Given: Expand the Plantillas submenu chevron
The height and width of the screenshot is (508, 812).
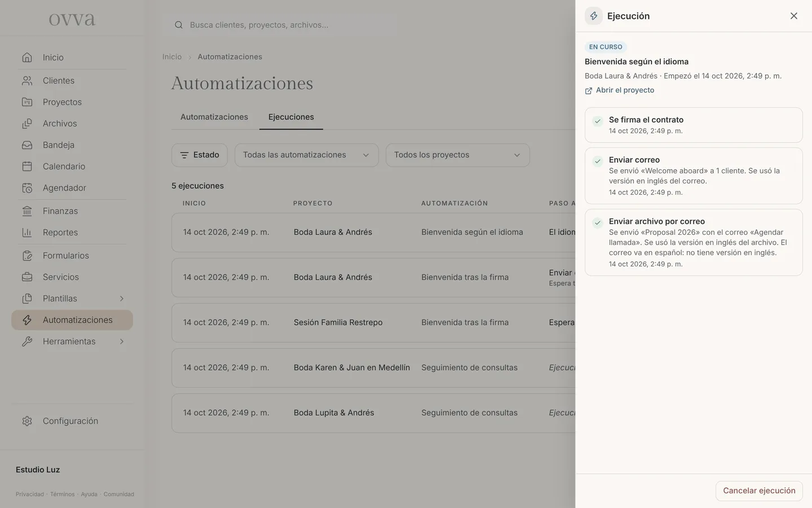Looking at the screenshot, I should 121,299.
